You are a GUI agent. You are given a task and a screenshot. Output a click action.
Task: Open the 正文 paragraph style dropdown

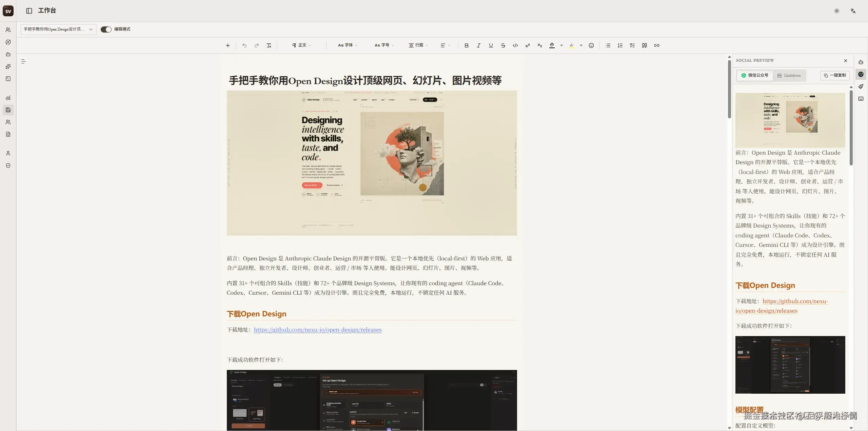[302, 45]
